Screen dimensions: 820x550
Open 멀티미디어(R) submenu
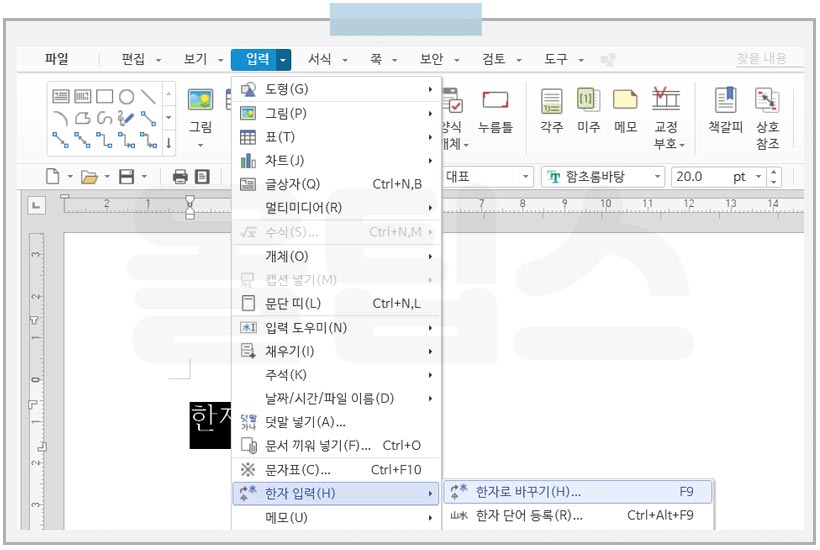(x=336, y=208)
